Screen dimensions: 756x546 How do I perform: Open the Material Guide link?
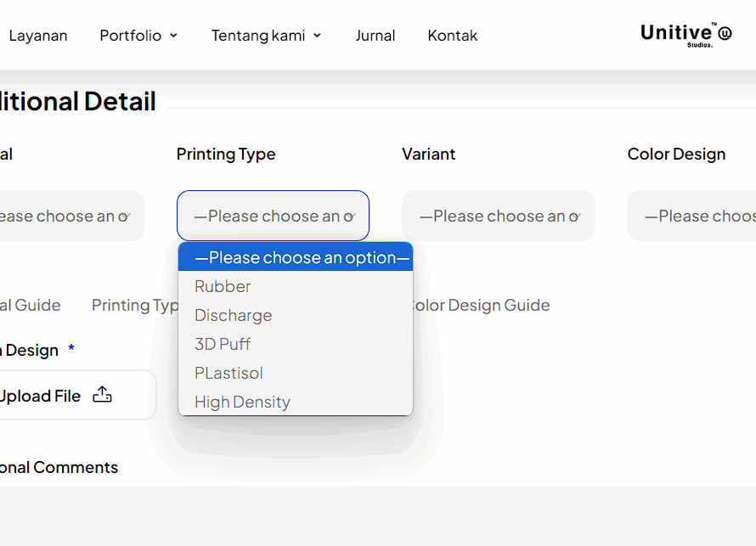pyautogui.click(x=30, y=305)
